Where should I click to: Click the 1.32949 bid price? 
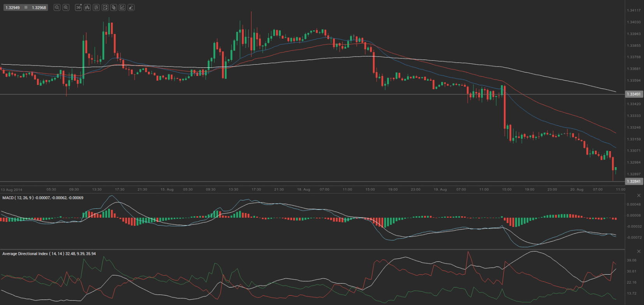click(12, 8)
